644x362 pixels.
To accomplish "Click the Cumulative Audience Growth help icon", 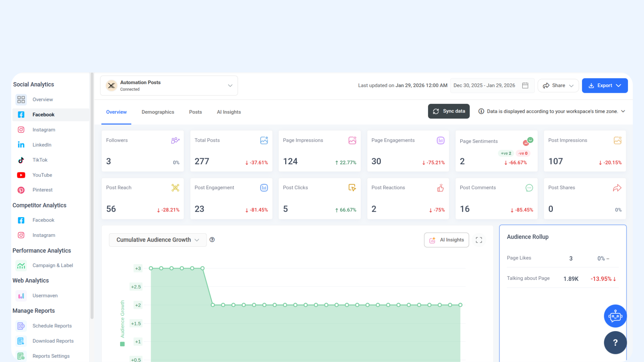I will click(212, 240).
